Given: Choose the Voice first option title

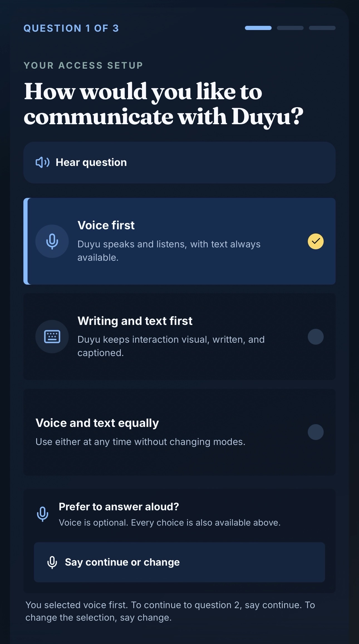Looking at the screenshot, I should (106, 225).
